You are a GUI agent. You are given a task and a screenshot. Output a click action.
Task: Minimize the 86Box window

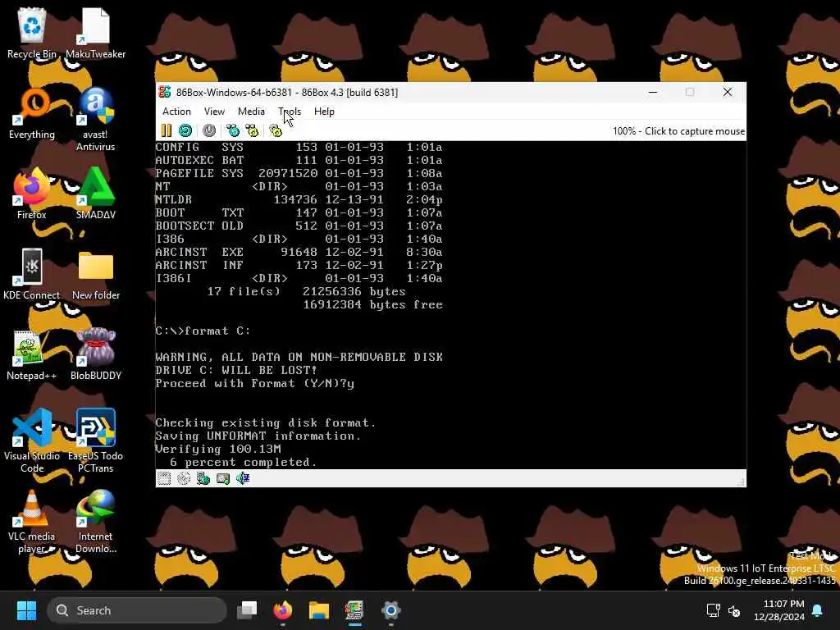[x=652, y=92]
